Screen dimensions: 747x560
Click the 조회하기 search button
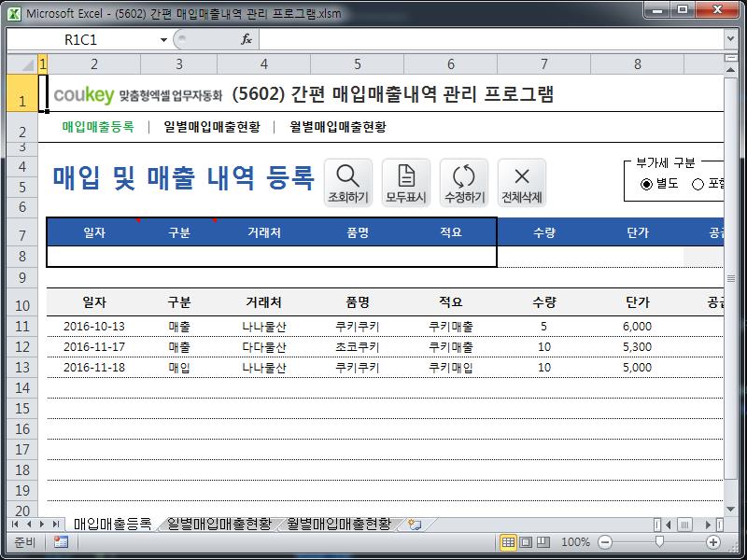pos(348,183)
